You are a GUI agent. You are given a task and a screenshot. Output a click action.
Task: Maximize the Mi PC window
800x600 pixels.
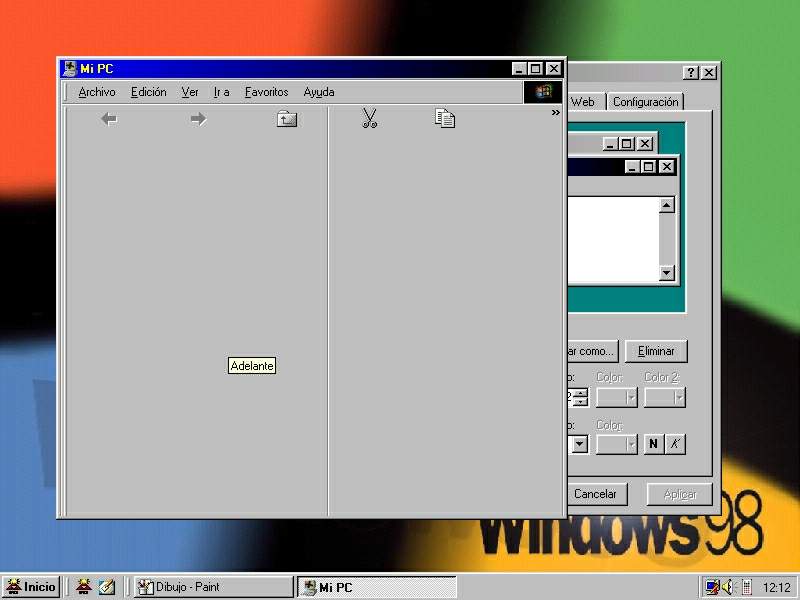pos(535,68)
